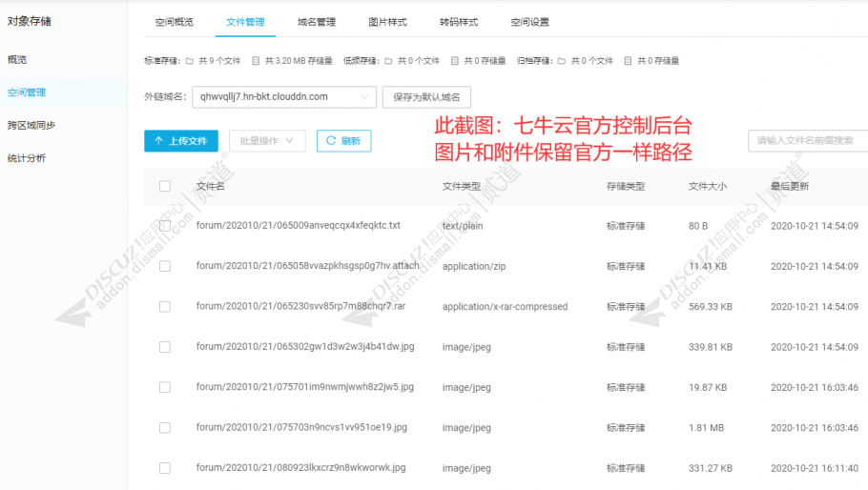Click the storage icon next to 共 3.20 MB 存储量

[256, 61]
